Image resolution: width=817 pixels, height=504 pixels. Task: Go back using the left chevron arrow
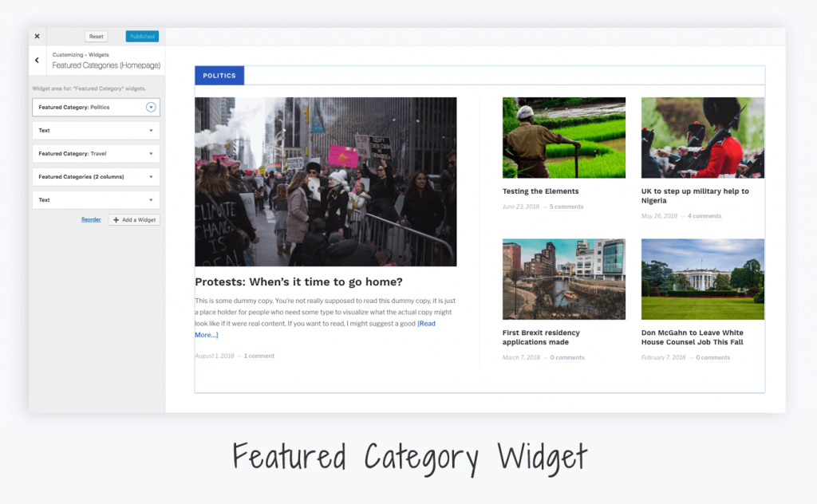[37, 60]
